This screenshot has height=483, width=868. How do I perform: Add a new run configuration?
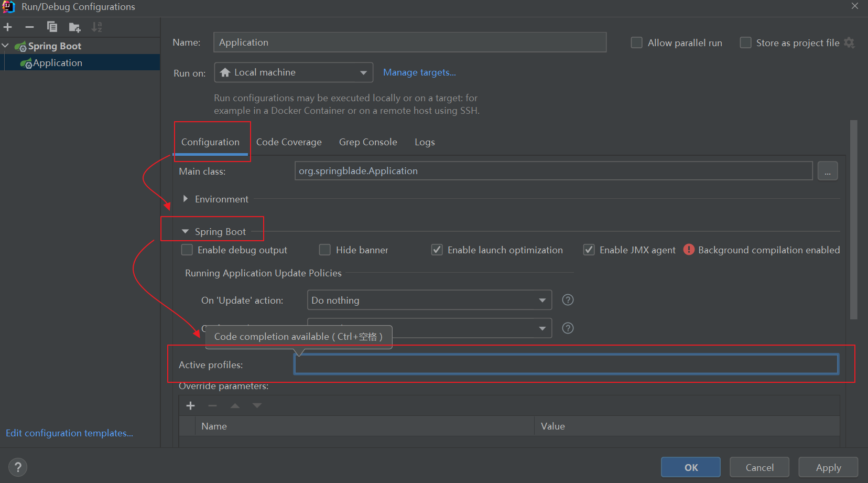click(x=8, y=27)
